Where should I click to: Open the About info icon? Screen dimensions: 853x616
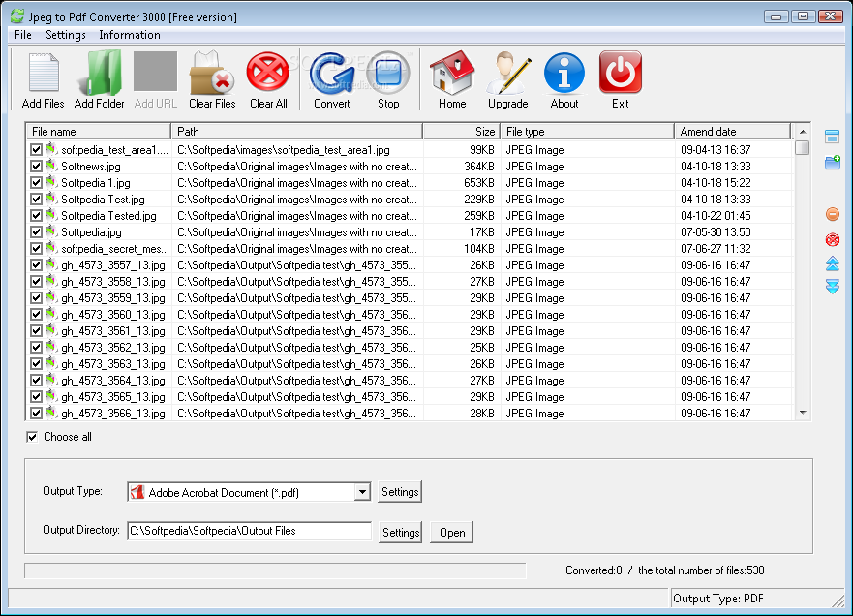(x=564, y=73)
